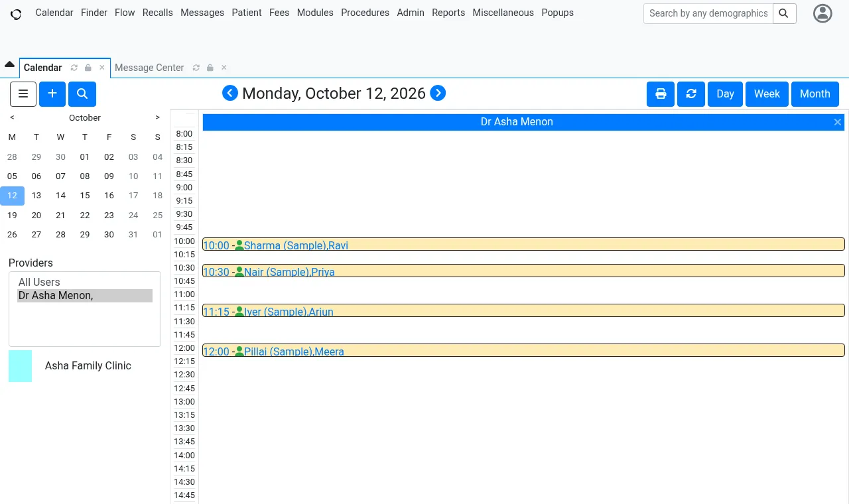Switch to Day view
Screen dimensions: 849x504
[726, 94]
